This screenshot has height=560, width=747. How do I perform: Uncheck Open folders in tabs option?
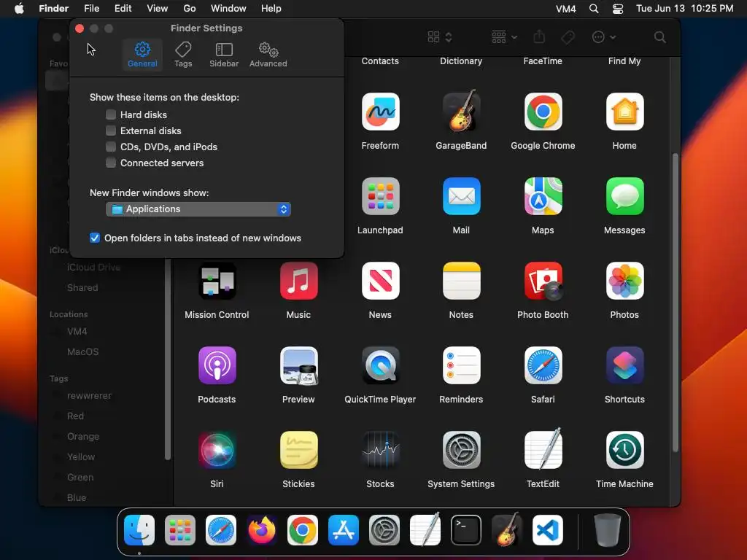(x=95, y=238)
